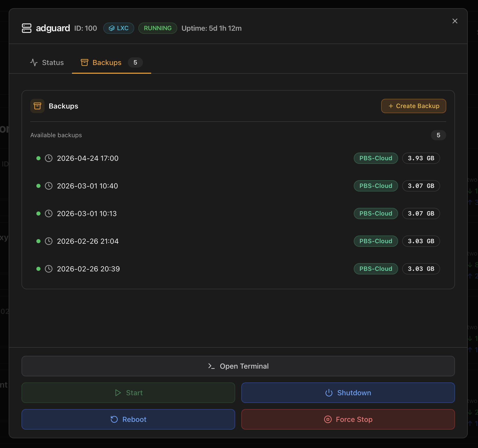Select backup 2026-04-24 17:00

point(238,158)
